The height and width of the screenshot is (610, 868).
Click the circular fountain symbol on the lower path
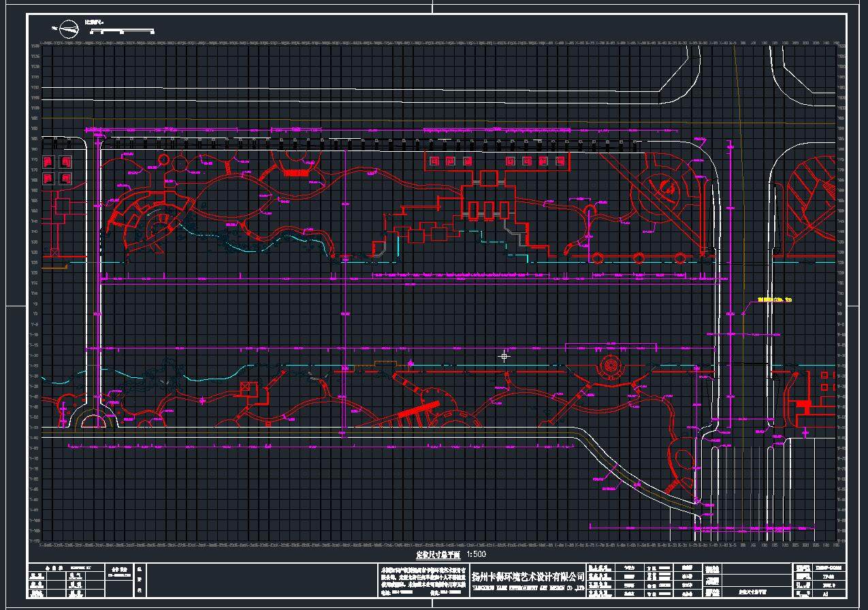[610, 367]
